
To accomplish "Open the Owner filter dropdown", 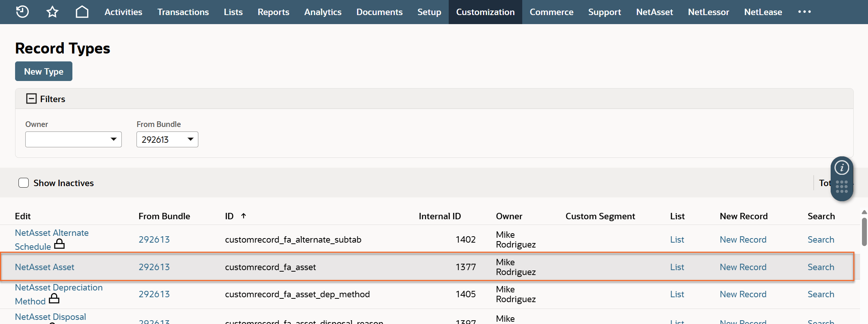I will pos(74,139).
